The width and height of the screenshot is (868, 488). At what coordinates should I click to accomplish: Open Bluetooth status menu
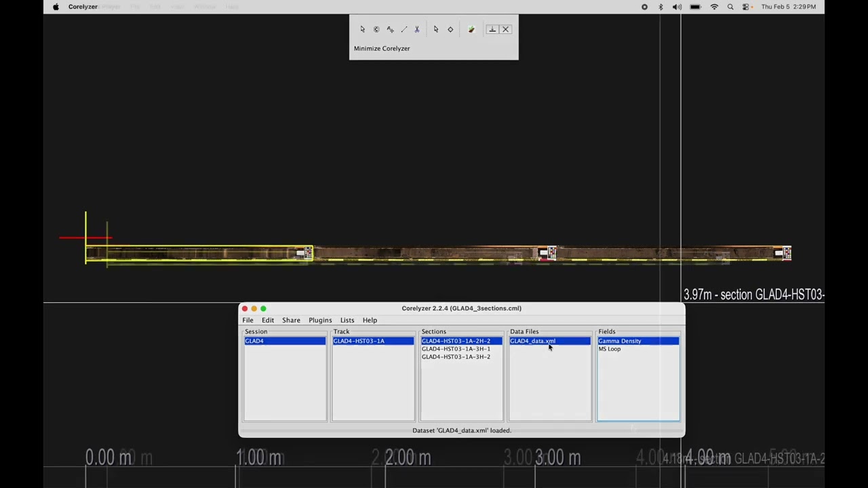pos(660,7)
